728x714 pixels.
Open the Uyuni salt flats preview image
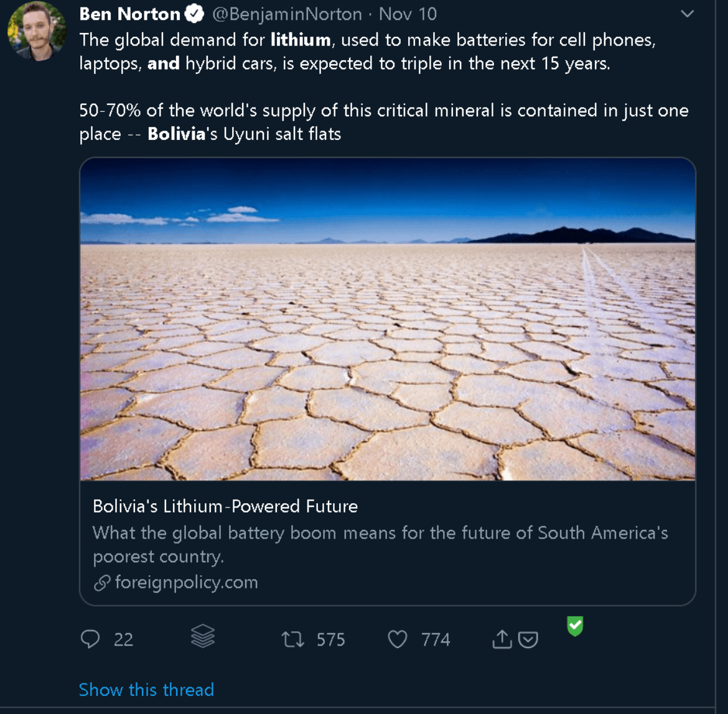387,318
